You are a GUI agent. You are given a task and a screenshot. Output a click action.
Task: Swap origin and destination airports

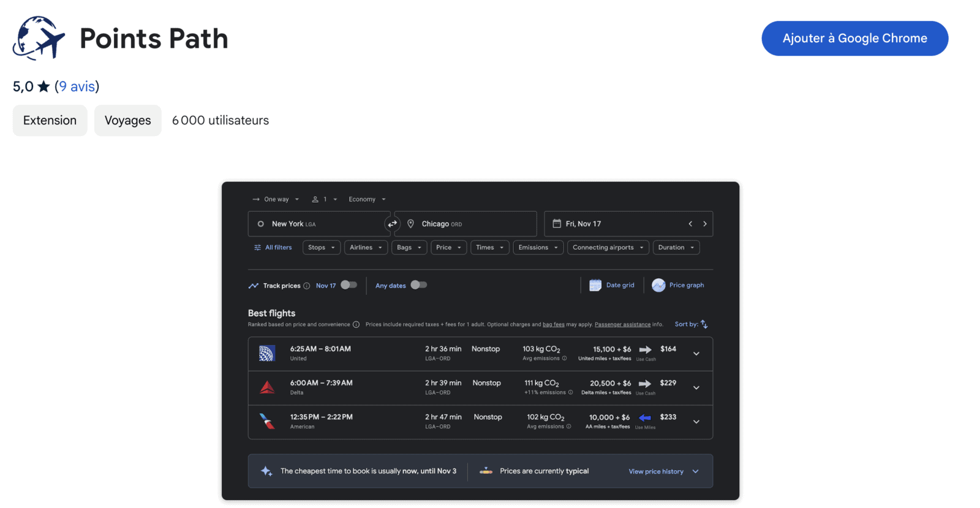coord(393,224)
